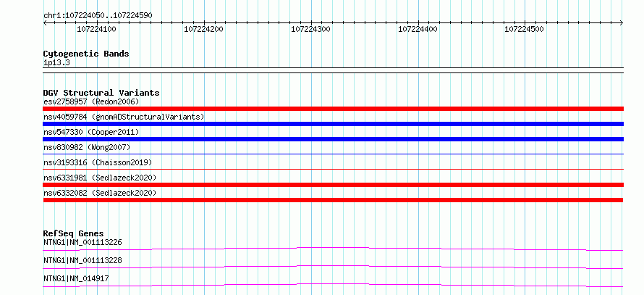The image size is (644, 295).
Task: Click the 107224500 ruler position label
Action: coord(524,29)
